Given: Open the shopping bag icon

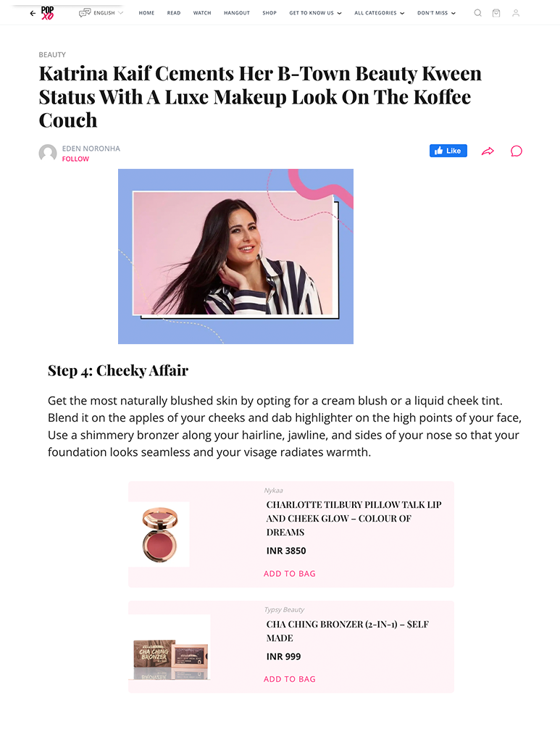Looking at the screenshot, I should pyautogui.click(x=496, y=13).
